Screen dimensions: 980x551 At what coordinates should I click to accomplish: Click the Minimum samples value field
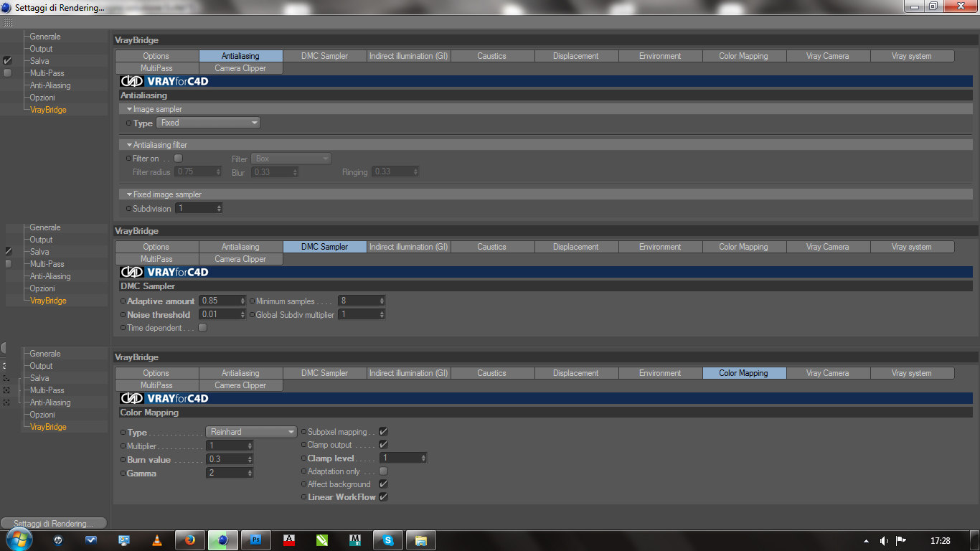362,301
